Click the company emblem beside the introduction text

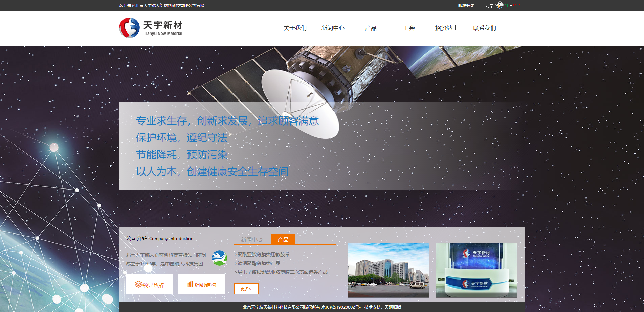(219, 258)
